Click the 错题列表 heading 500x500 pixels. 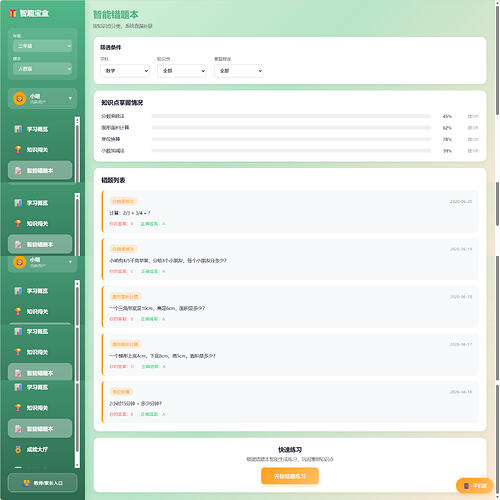point(113,180)
